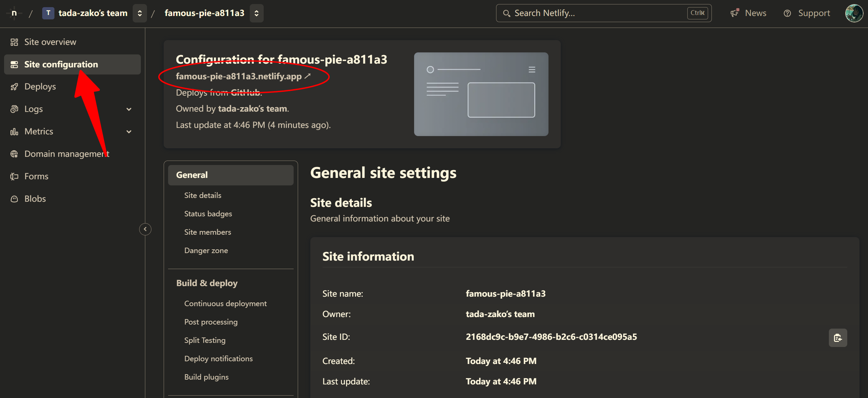
Task: Select the Site overview icon in sidebar
Action: [14, 42]
